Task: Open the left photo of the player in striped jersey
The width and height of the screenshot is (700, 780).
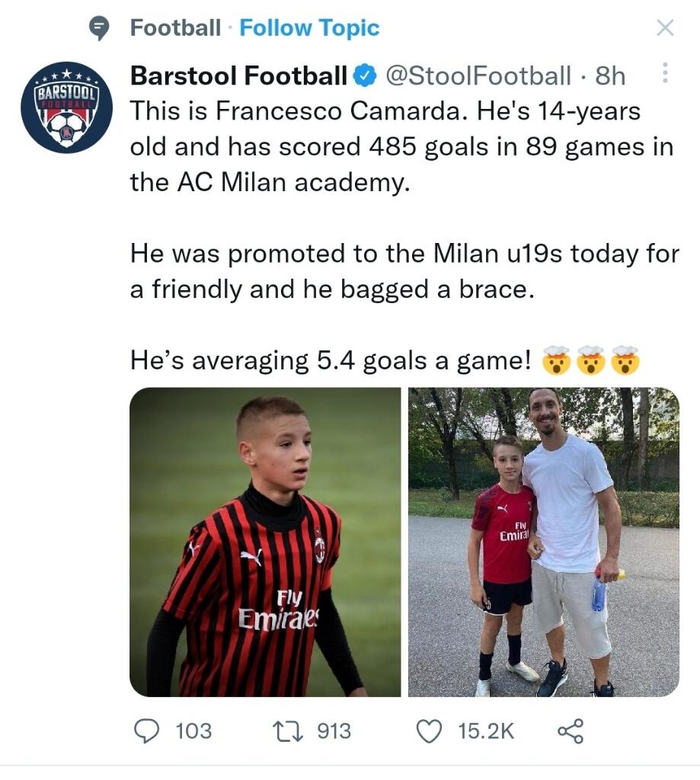Action: 265,542
